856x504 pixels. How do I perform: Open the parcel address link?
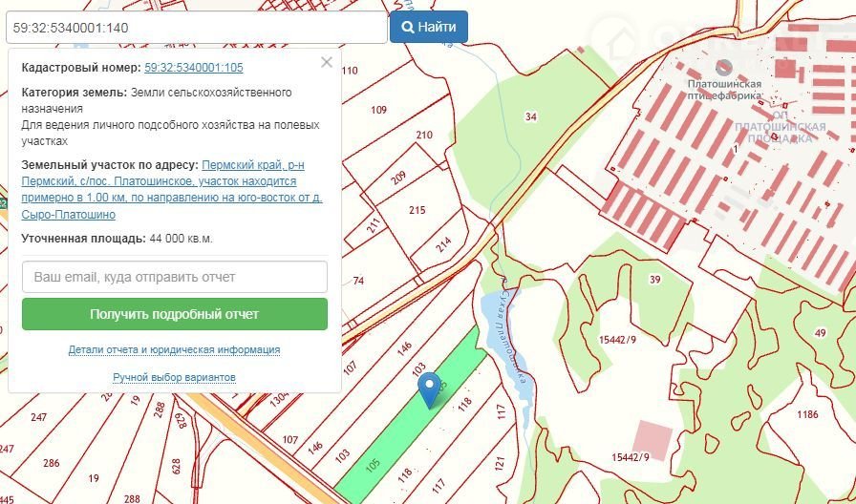coord(172,190)
